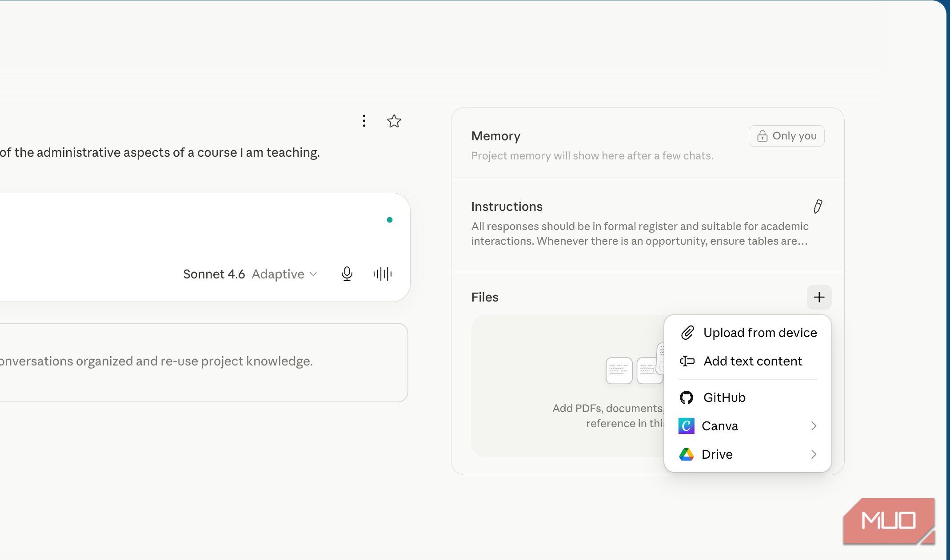The image size is (950, 560).
Task: Click the lock icon in Only you
Action: [x=762, y=136]
